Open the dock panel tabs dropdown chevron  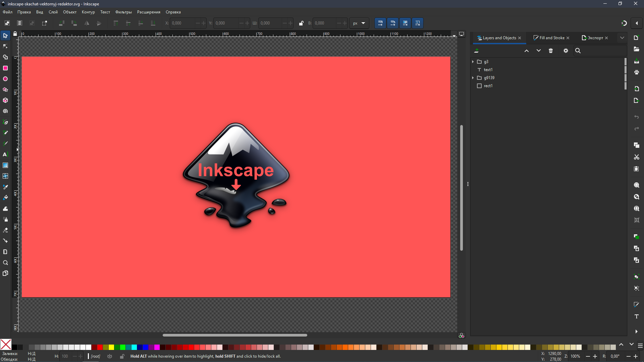[x=622, y=38]
